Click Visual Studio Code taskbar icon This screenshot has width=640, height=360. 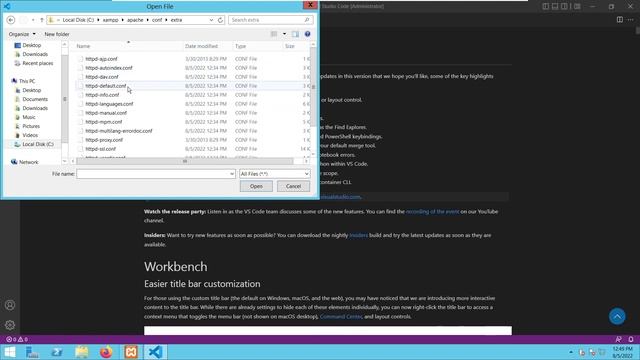(155, 352)
